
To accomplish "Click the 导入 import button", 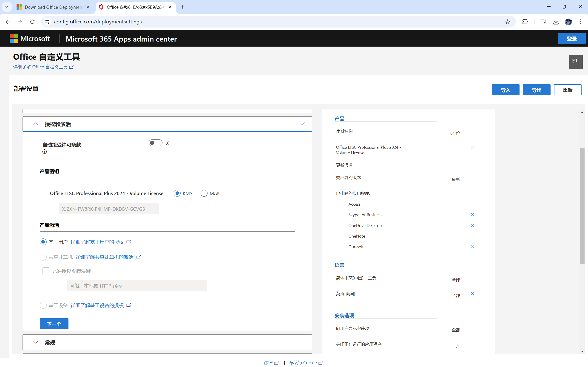I will pos(506,90).
